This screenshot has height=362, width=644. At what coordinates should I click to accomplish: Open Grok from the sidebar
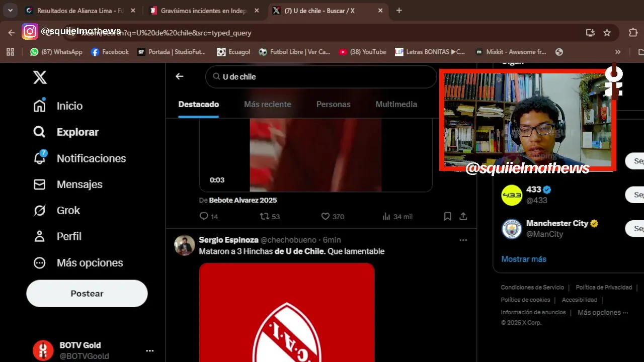pyautogui.click(x=56, y=210)
